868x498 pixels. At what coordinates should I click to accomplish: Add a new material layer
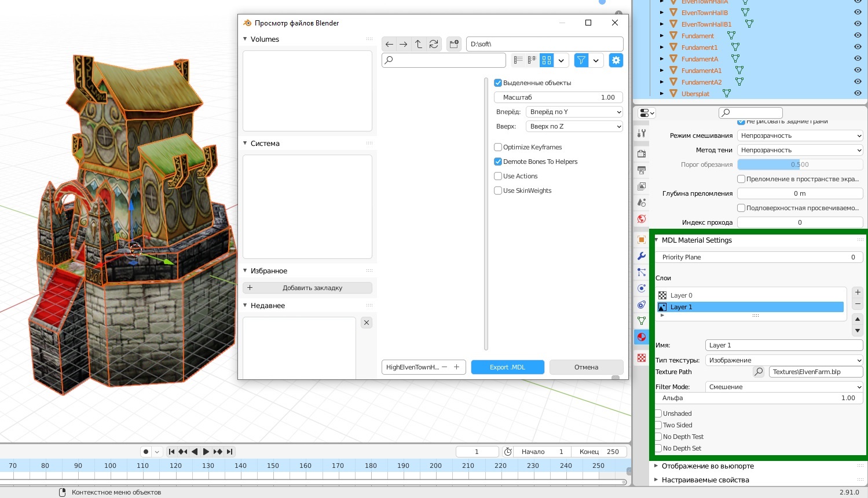point(858,292)
